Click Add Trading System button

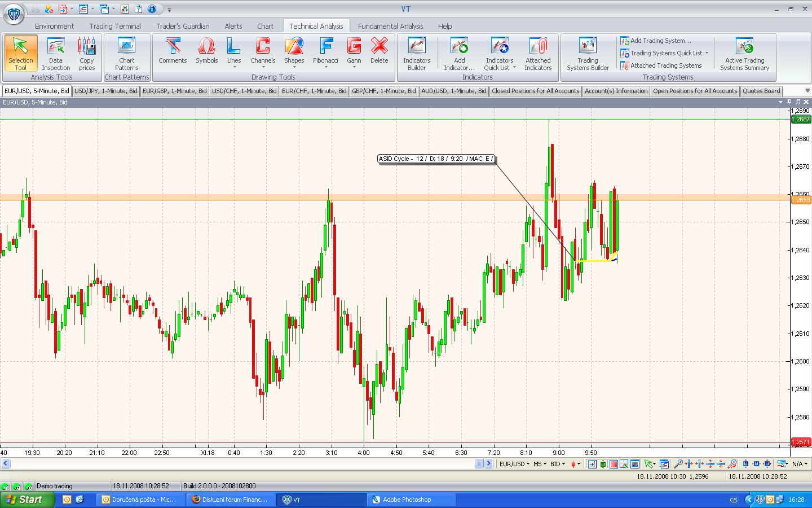click(x=656, y=41)
